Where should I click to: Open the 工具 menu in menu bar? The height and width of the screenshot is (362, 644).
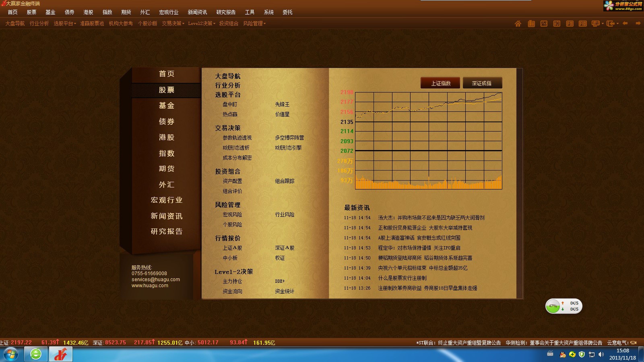(x=250, y=12)
